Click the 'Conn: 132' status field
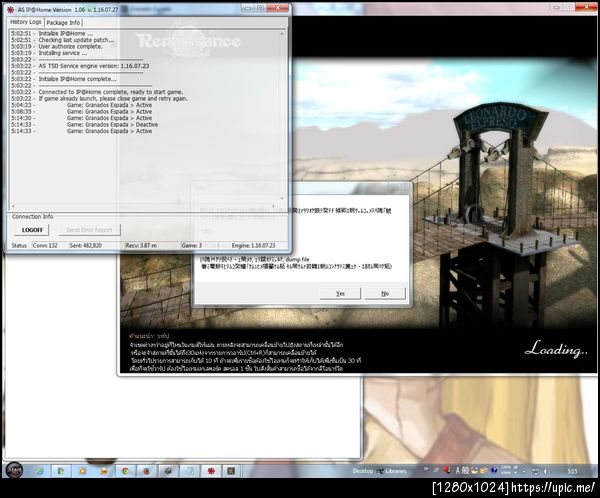The height and width of the screenshot is (498, 600). pyautogui.click(x=46, y=245)
